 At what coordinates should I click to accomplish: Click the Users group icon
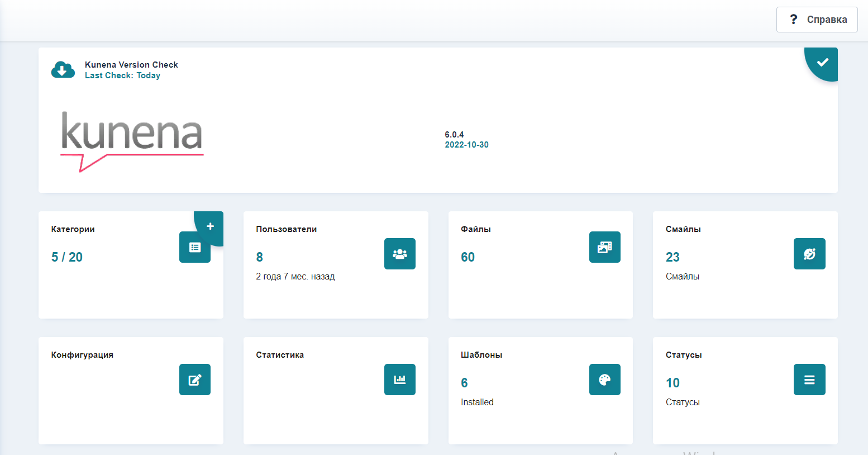(x=399, y=254)
